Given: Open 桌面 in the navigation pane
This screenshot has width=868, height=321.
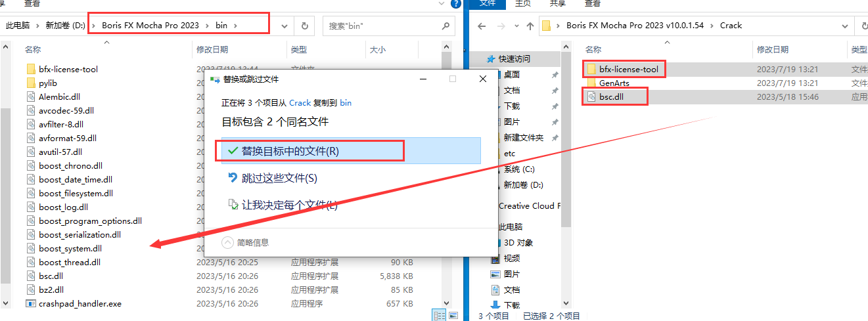Looking at the screenshot, I should pos(512,74).
